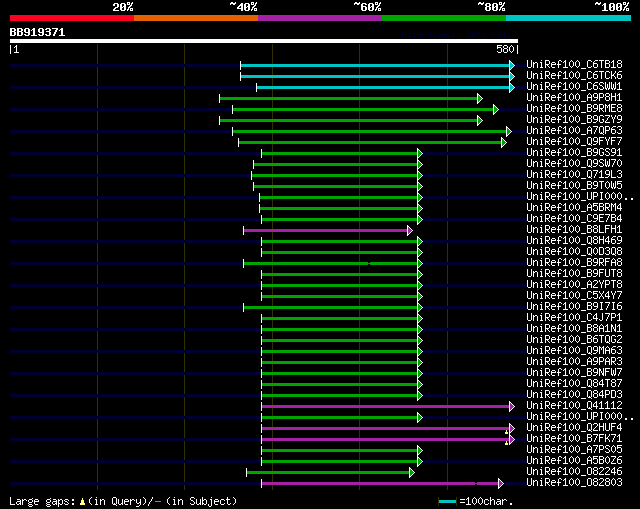
Task: Click the cyan 100char scale bar legend
Action: (x=447, y=501)
